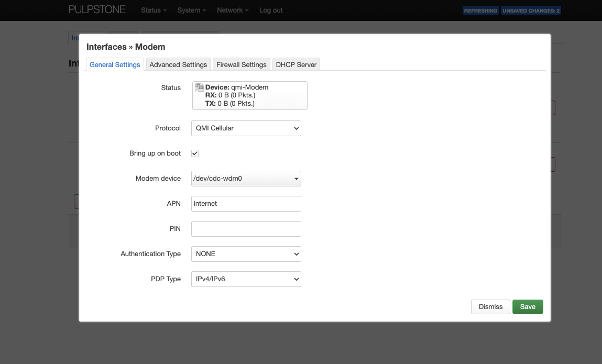Image resolution: width=602 pixels, height=364 pixels.
Task: Open the System menu in the top bar
Action: [192, 10]
